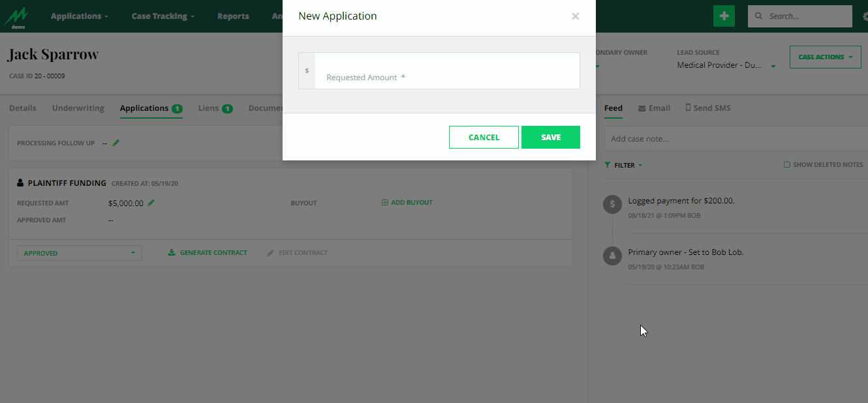Click the search magnifier icon
The image size is (868, 403).
[759, 16]
